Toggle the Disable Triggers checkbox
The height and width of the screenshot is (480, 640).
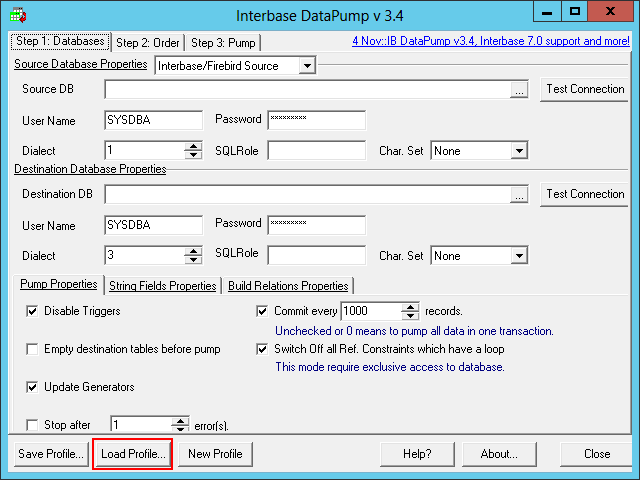pyautogui.click(x=33, y=311)
